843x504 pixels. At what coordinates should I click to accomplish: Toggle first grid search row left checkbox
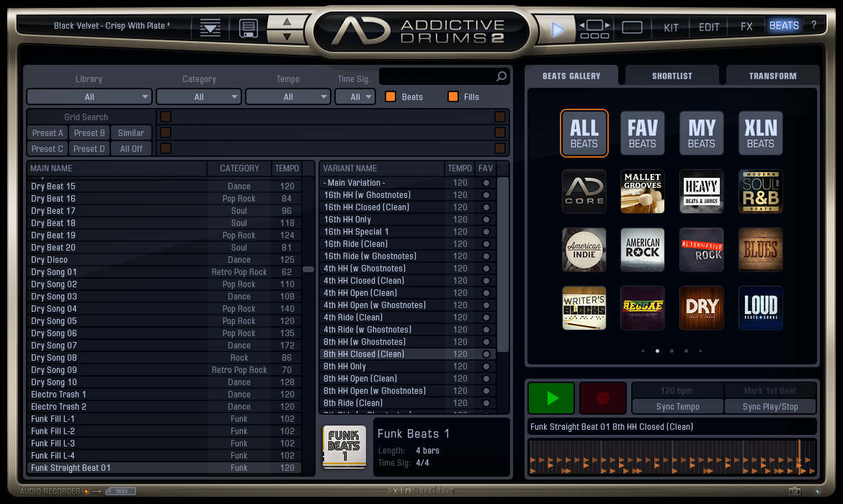(x=166, y=117)
